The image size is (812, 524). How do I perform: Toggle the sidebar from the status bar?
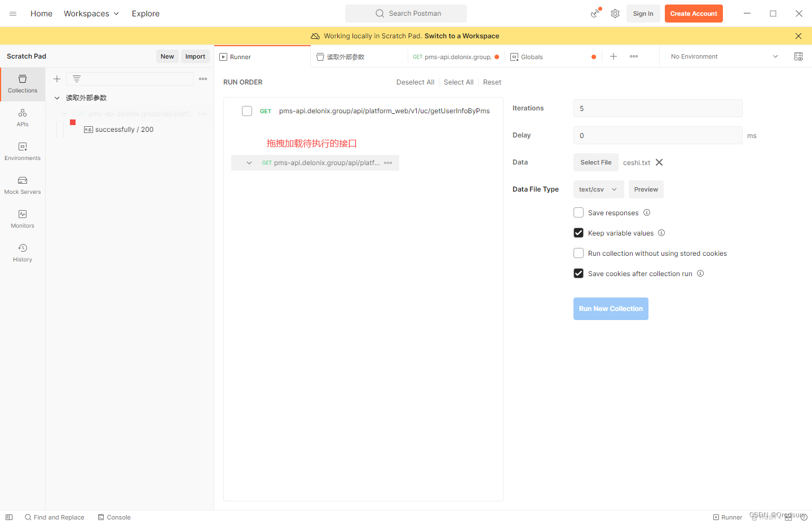[x=9, y=517]
